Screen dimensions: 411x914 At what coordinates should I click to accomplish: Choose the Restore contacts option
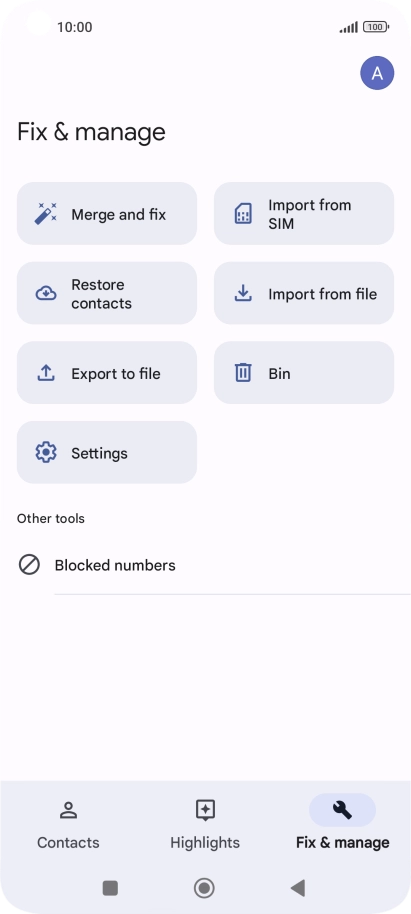point(107,293)
